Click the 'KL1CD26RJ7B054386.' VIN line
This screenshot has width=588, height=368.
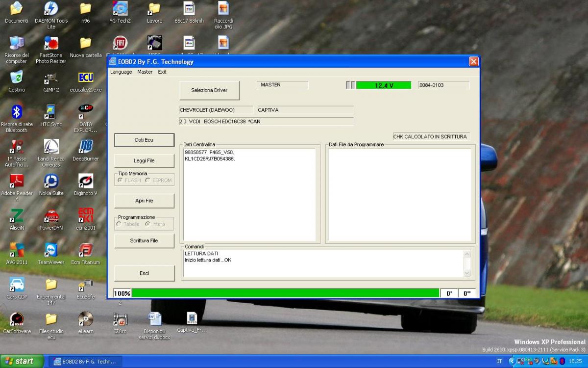pyautogui.click(x=210, y=158)
